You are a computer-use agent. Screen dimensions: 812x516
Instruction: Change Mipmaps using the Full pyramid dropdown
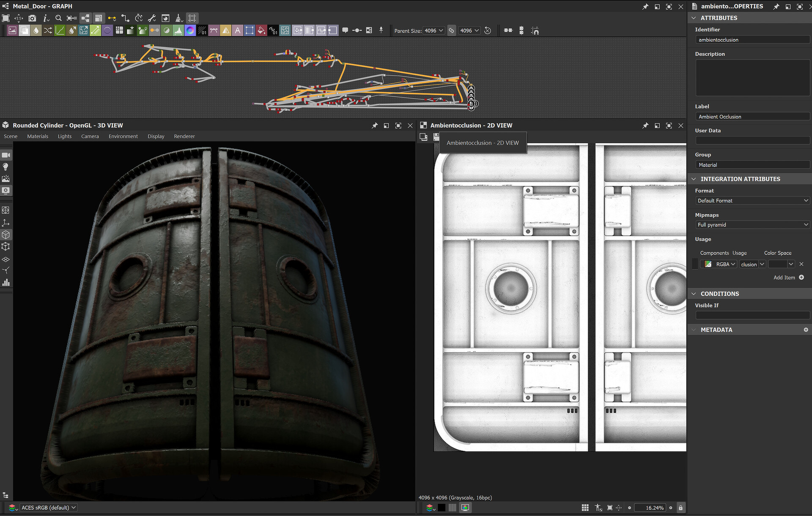click(752, 224)
